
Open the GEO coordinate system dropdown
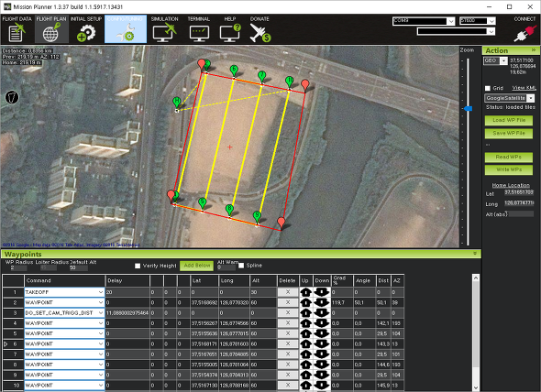tap(503, 61)
